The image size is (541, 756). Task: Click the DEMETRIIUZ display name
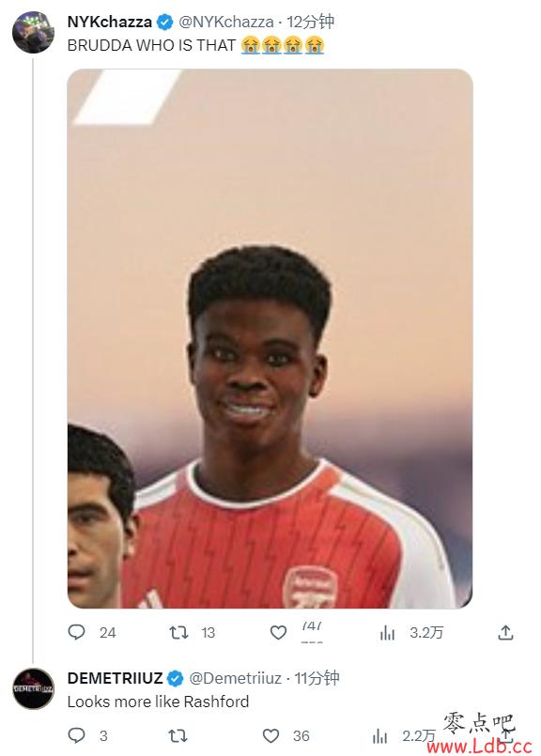pos(115,678)
